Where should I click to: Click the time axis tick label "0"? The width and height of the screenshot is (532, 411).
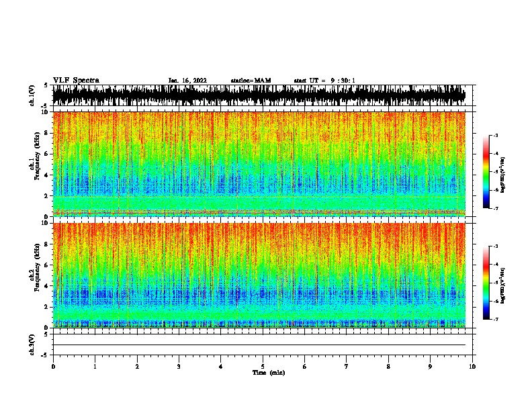[x=53, y=367]
